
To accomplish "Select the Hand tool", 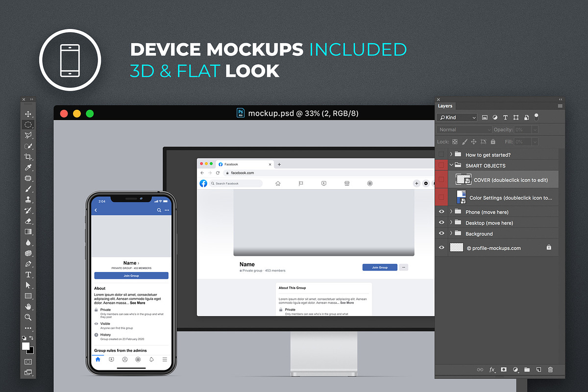I will [x=28, y=307].
